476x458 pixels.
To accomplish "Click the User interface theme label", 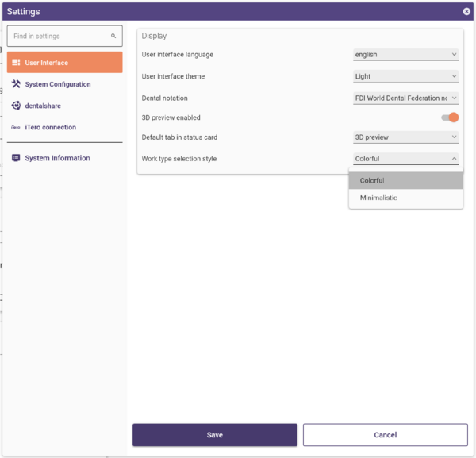I will pos(173,76).
